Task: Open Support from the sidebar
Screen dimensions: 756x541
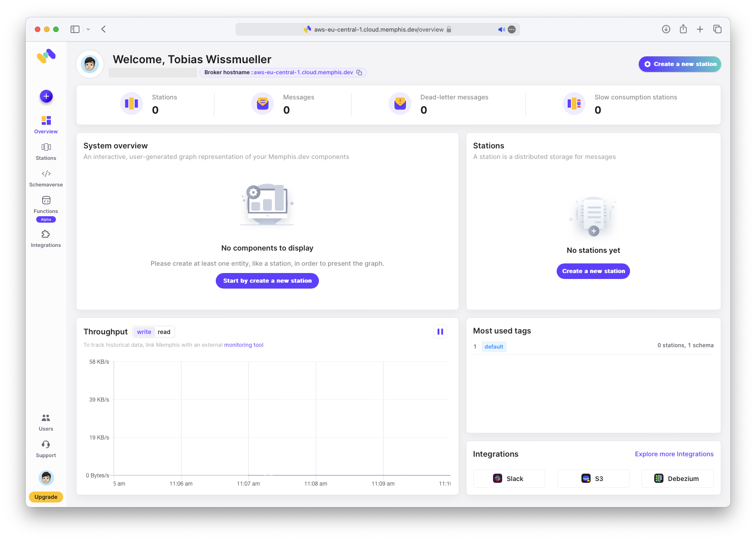Action: (x=46, y=449)
